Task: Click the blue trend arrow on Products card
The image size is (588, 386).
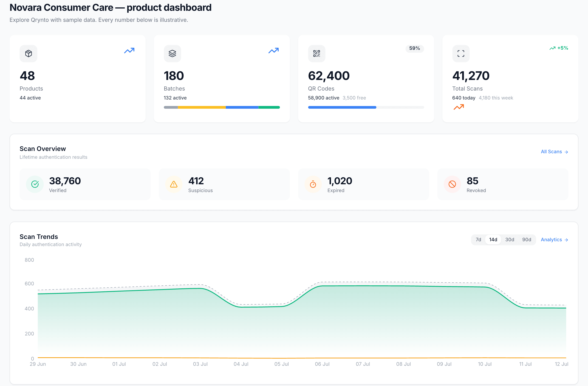Action: click(x=129, y=51)
